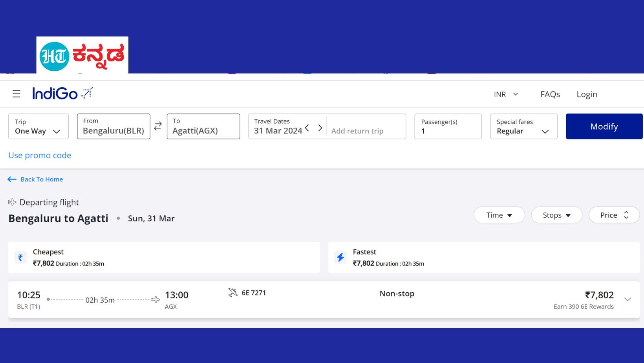644x363 pixels.
Task: Open the Time filter dropdown
Action: coord(499,215)
